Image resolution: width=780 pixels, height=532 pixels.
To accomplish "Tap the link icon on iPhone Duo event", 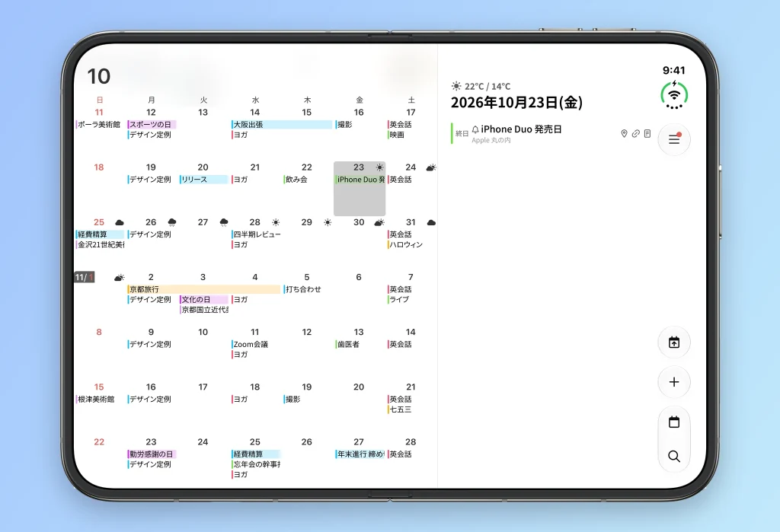I will (636, 133).
